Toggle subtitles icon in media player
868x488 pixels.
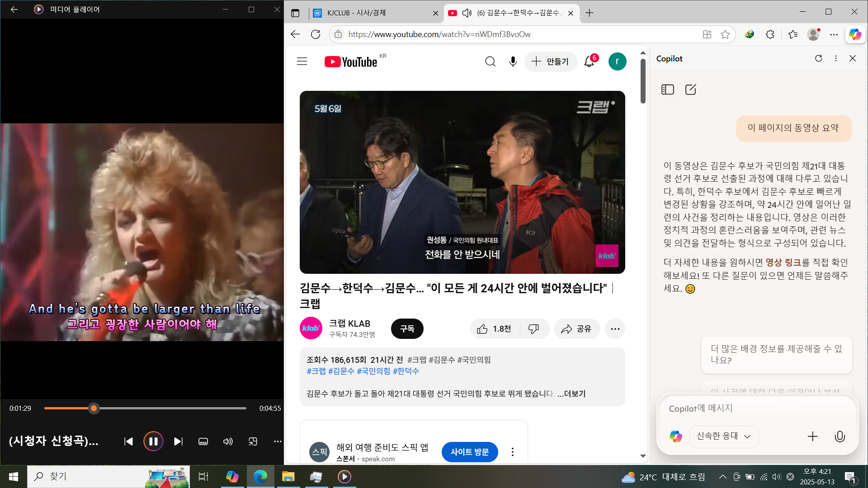pos(203,441)
